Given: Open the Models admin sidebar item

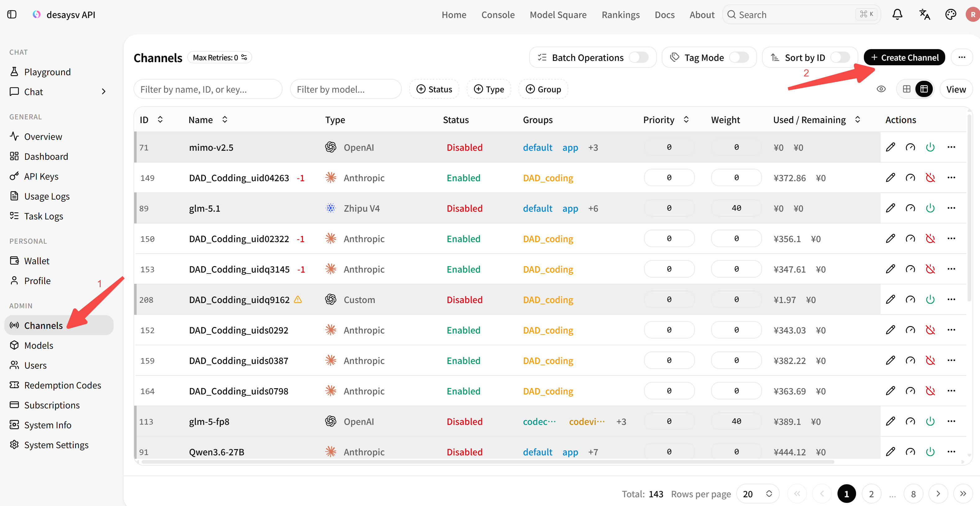Looking at the screenshot, I should tap(59, 345).
